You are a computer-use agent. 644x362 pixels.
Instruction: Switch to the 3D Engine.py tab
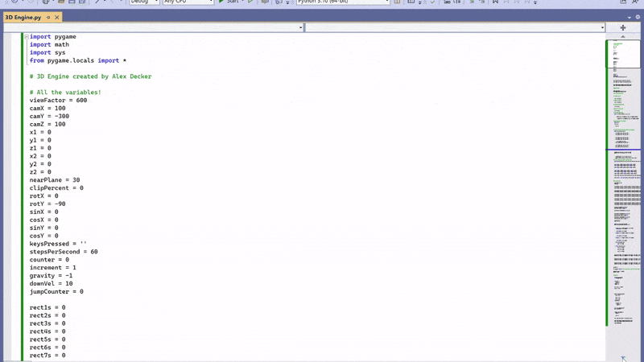coord(23,17)
